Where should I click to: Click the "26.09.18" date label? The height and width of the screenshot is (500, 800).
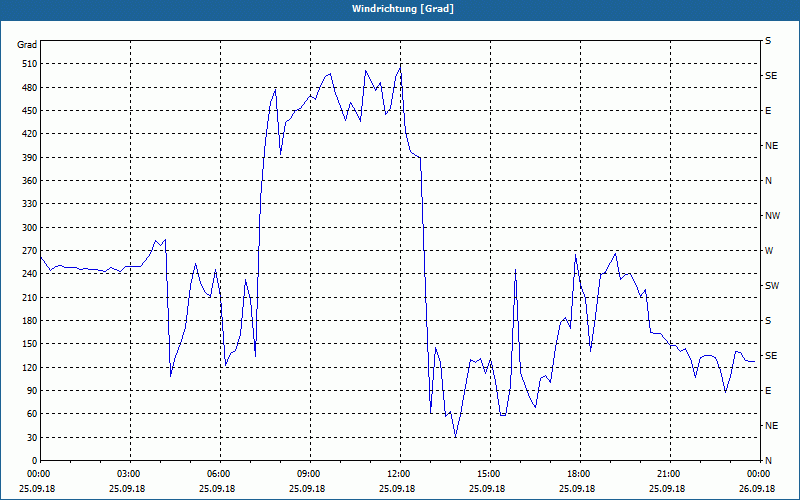757,488
